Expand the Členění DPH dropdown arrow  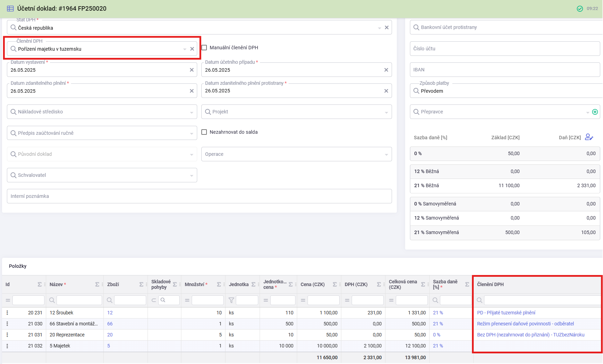tap(185, 49)
